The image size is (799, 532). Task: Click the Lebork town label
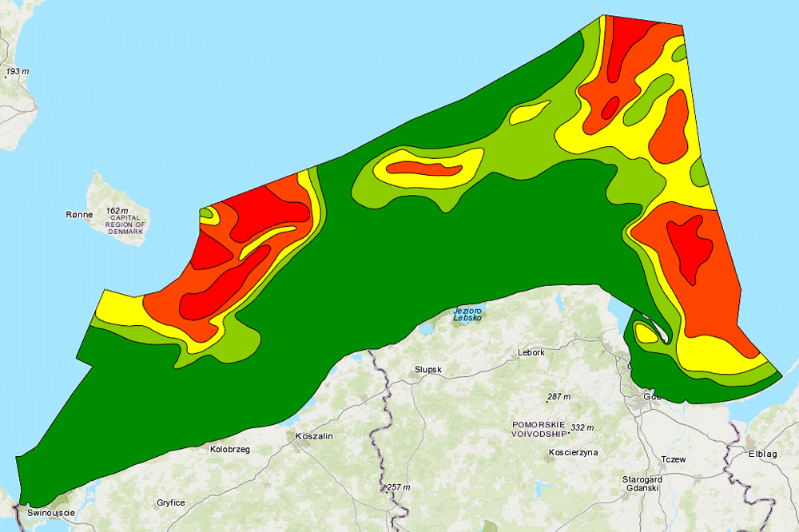pos(531,352)
